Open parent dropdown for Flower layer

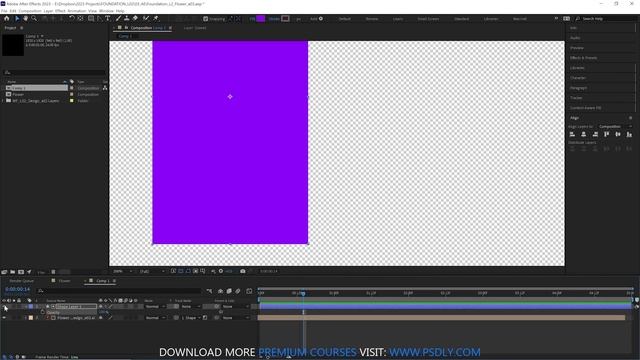tap(235, 318)
